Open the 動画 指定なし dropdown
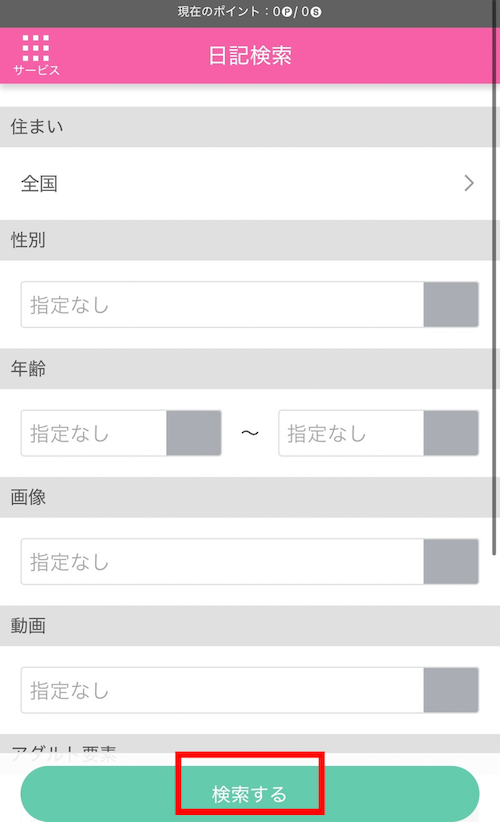The width and height of the screenshot is (500, 822). [x=249, y=690]
